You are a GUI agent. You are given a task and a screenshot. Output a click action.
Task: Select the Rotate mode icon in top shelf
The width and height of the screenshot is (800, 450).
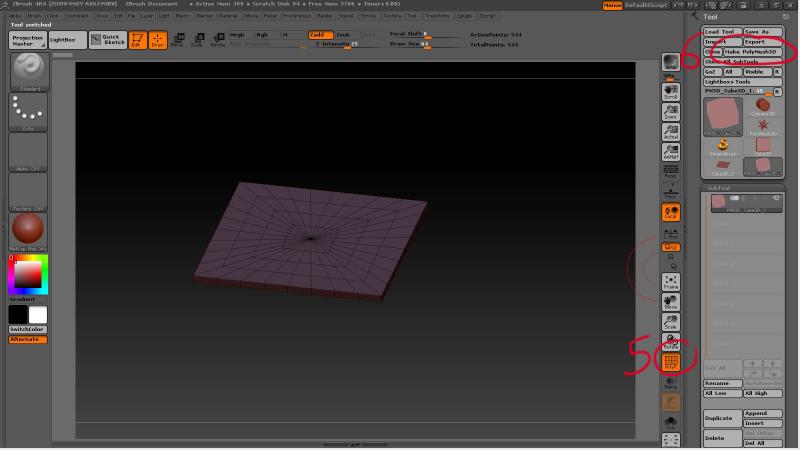pyautogui.click(x=218, y=40)
